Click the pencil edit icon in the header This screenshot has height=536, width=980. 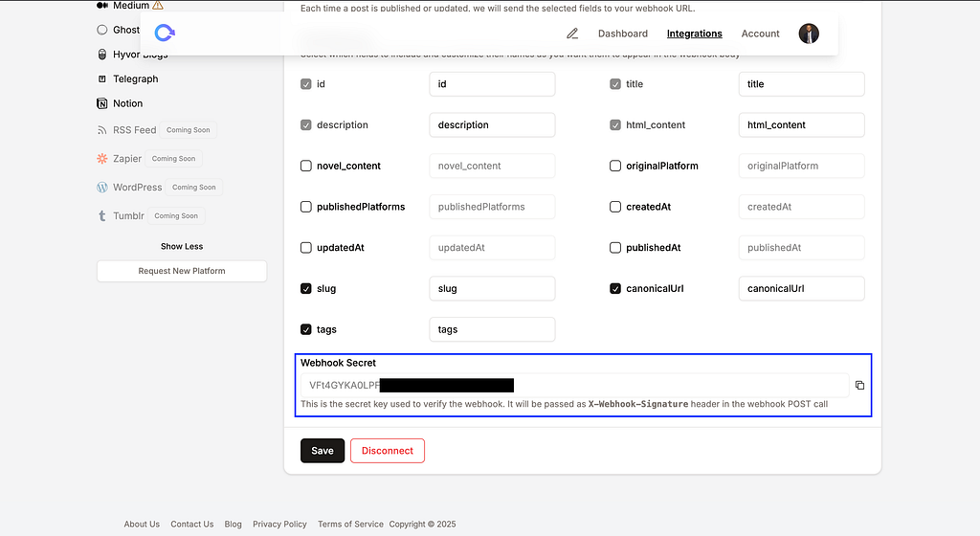pyautogui.click(x=572, y=33)
